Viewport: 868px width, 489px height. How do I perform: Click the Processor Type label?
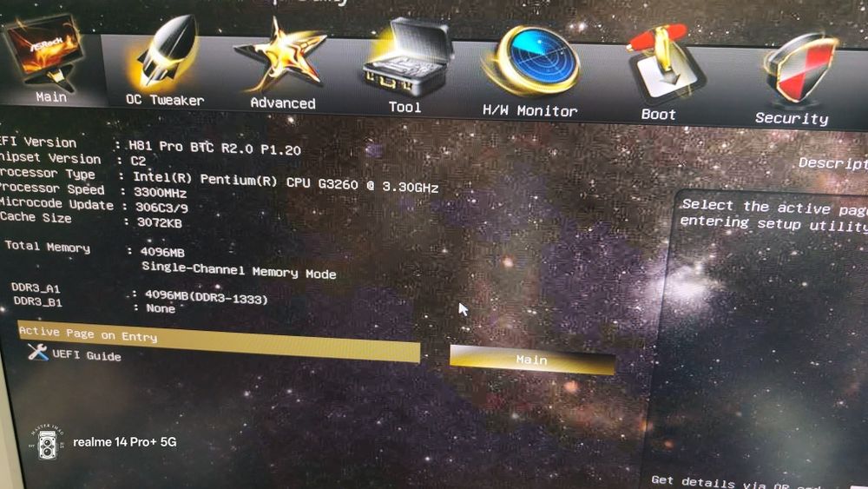coord(47,174)
